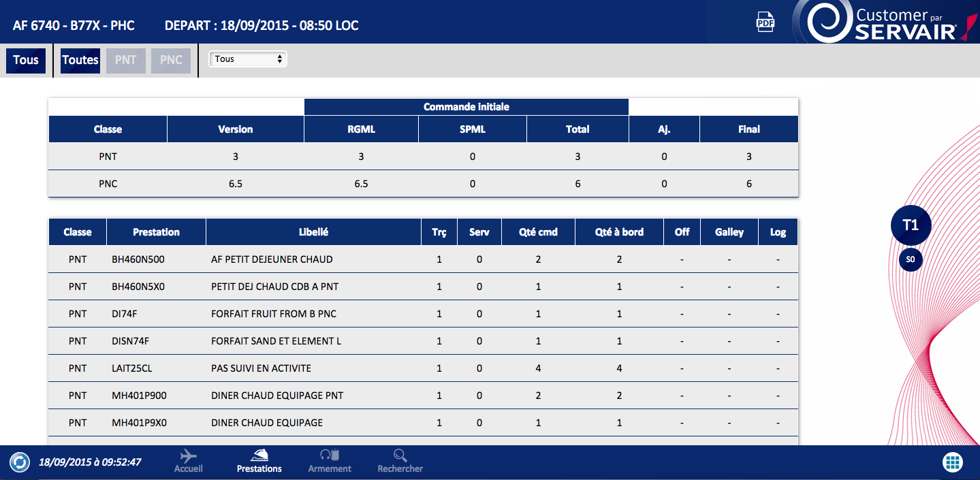The image size is (980, 480).
Task: Click the PNC row in summary table
Action: 422,184
